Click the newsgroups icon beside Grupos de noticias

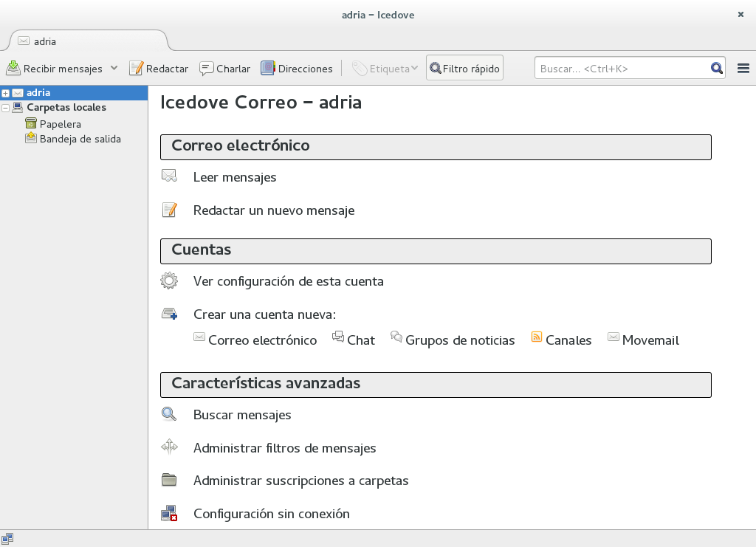point(396,337)
